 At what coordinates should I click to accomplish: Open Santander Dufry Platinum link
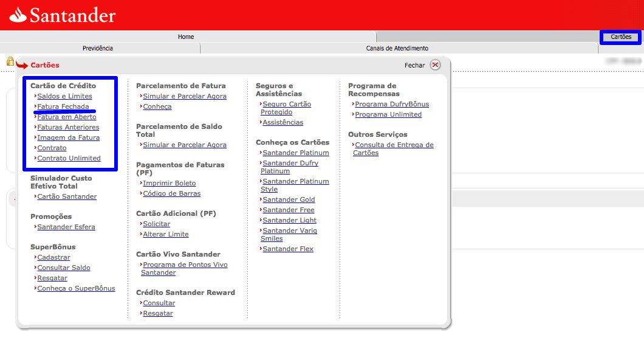point(290,167)
